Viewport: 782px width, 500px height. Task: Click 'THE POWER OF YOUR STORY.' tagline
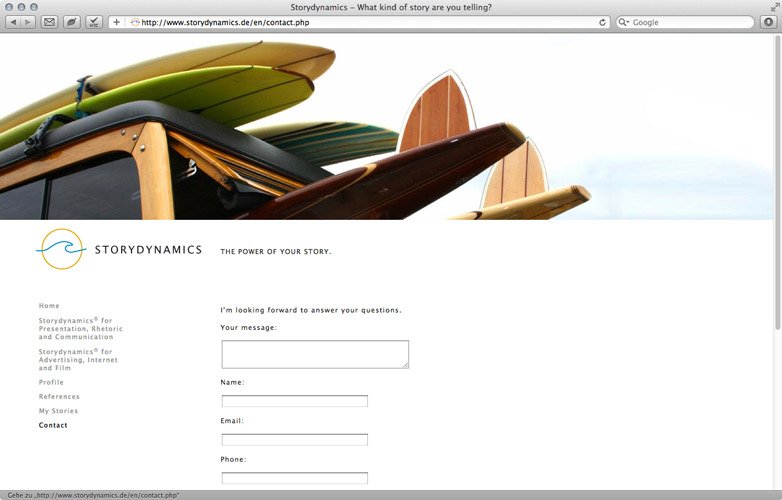tap(276, 251)
